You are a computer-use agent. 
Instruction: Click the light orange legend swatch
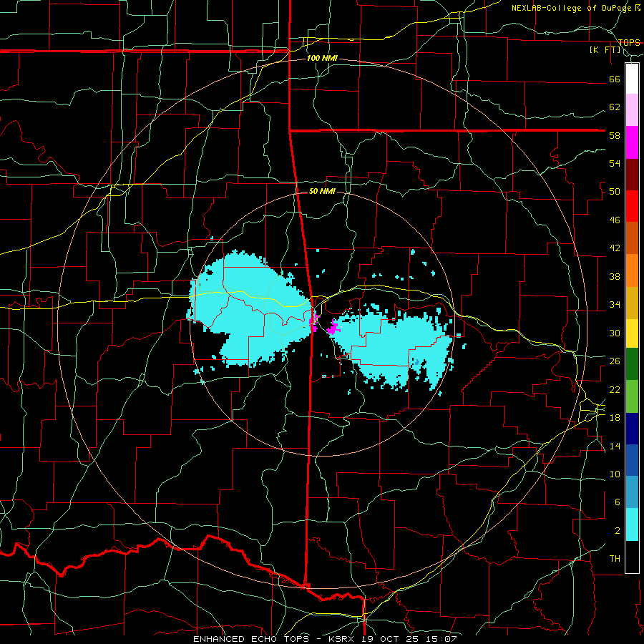(x=632, y=270)
